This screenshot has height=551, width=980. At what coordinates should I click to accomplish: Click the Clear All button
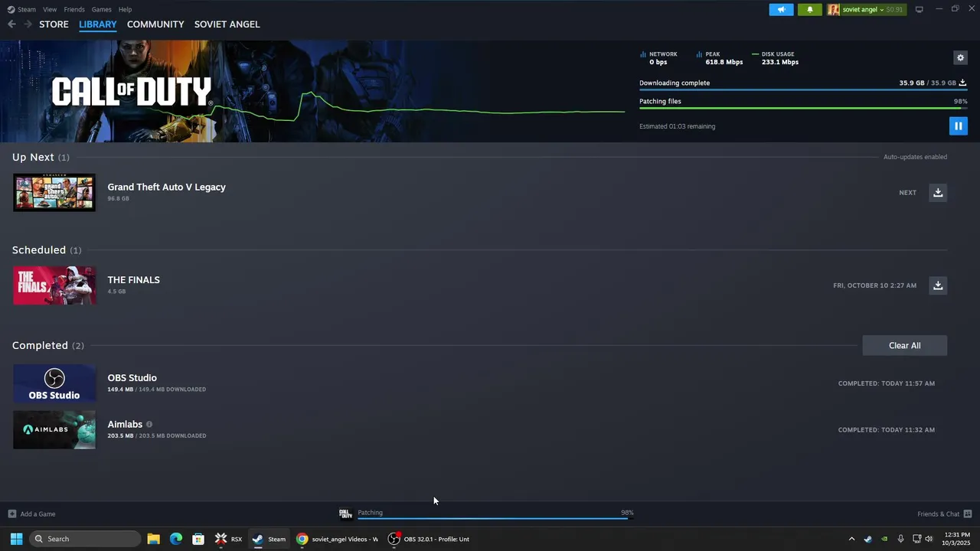[x=904, y=346]
